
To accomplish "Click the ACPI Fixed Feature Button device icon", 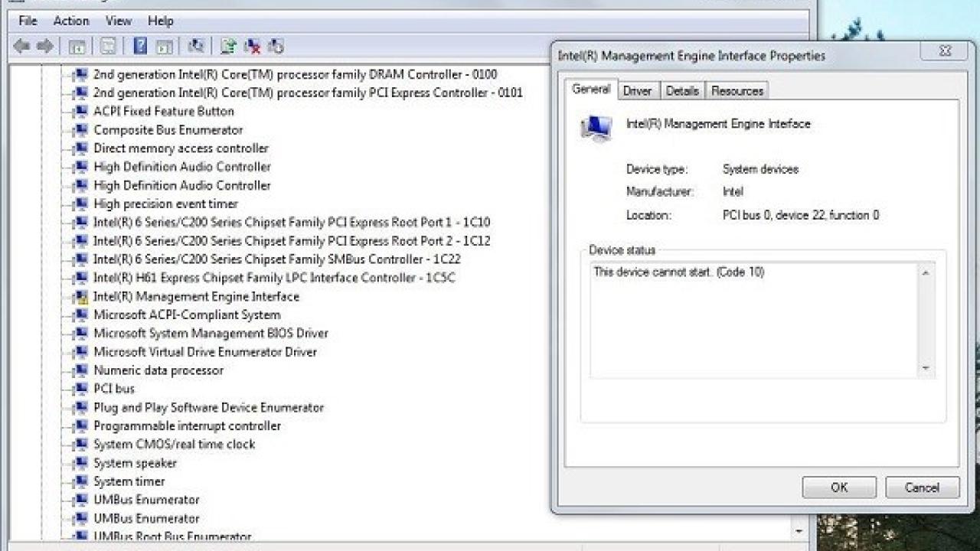I will pos(80,112).
